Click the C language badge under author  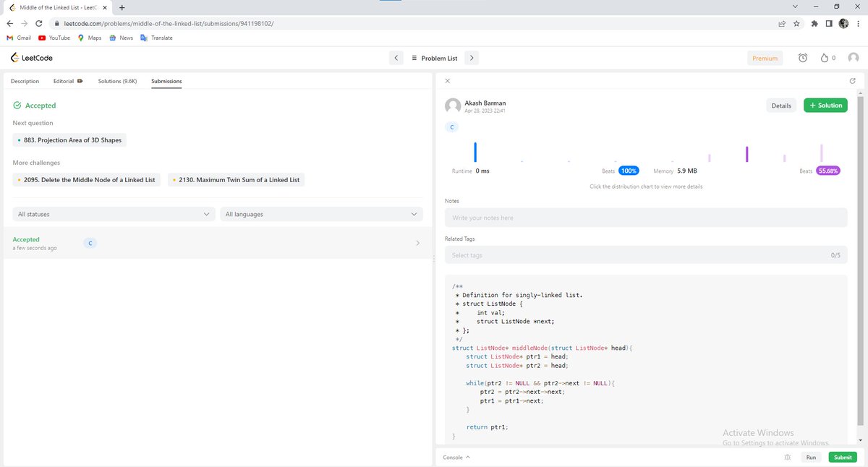click(452, 127)
